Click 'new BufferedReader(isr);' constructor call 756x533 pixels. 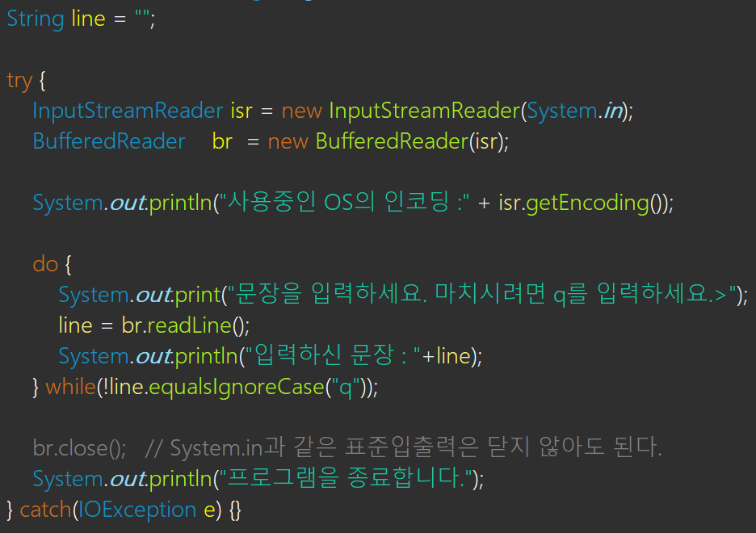[388, 141]
